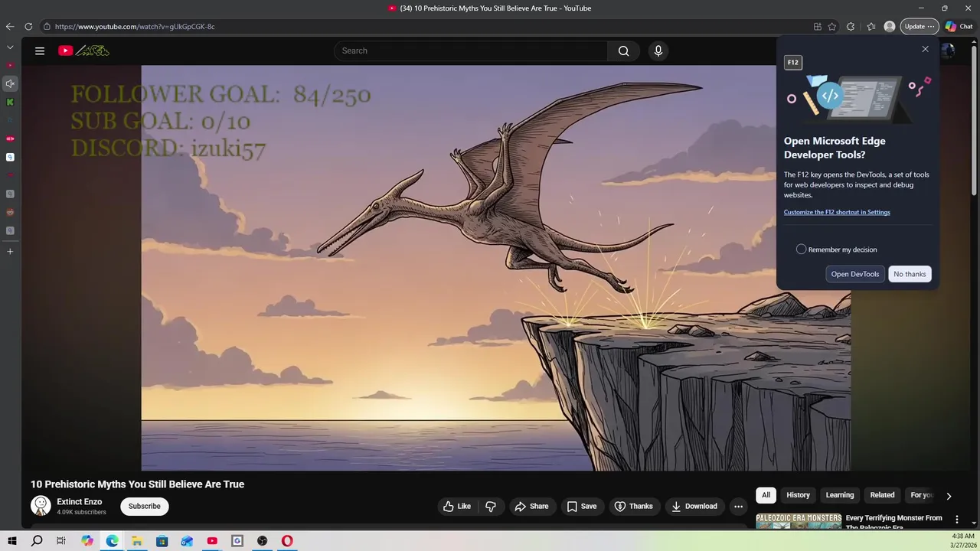Select the Related filter chip

[x=882, y=495]
